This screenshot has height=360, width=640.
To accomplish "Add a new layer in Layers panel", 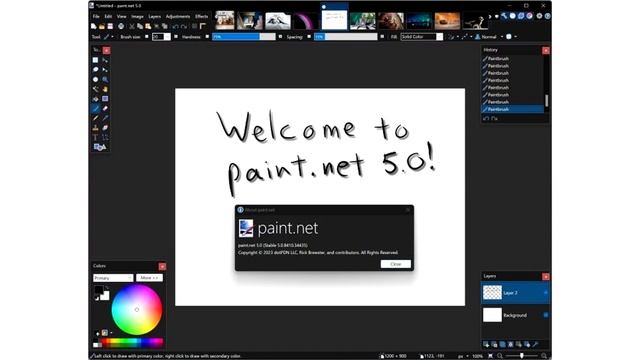I will [486, 344].
